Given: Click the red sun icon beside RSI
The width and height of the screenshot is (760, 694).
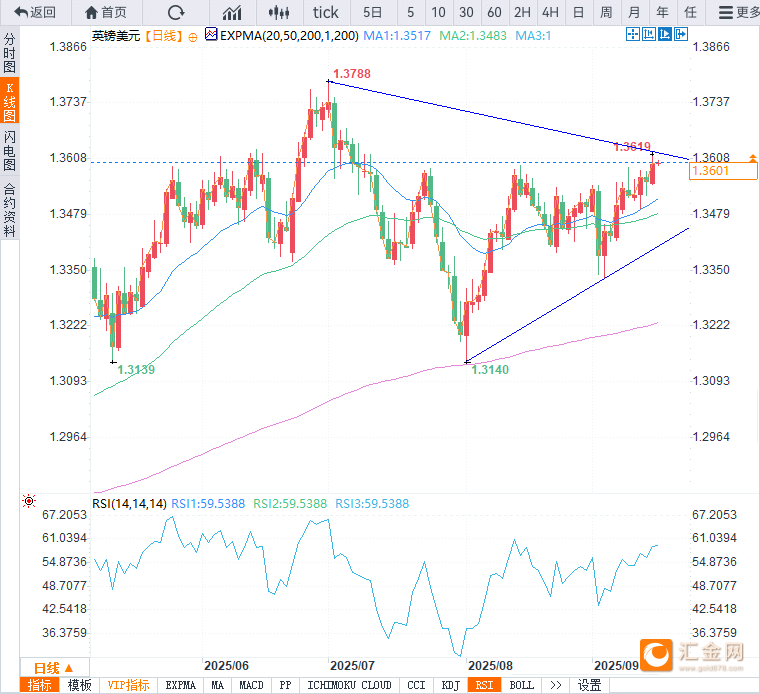Looking at the screenshot, I should (29, 501).
